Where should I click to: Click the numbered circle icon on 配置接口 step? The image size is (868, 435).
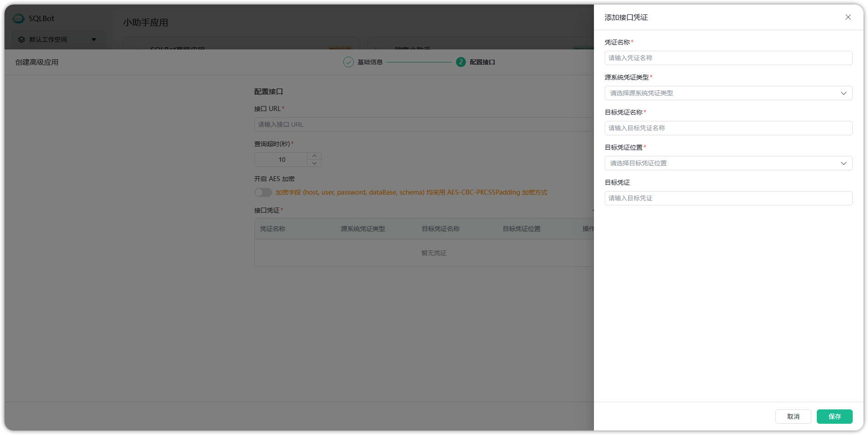[461, 62]
